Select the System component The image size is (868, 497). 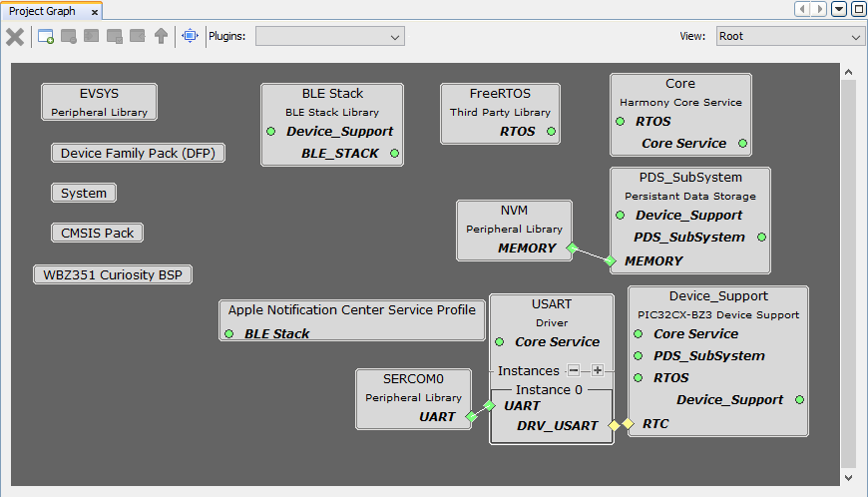[x=84, y=193]
